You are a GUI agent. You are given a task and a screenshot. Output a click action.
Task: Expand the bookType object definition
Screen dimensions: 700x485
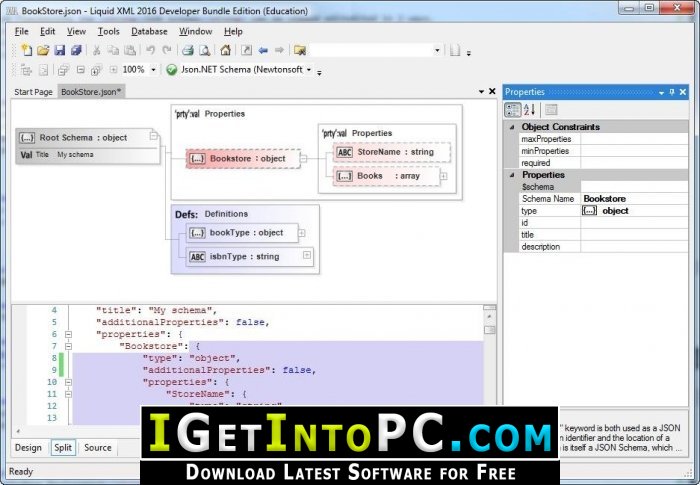click(x=302, y=233)
